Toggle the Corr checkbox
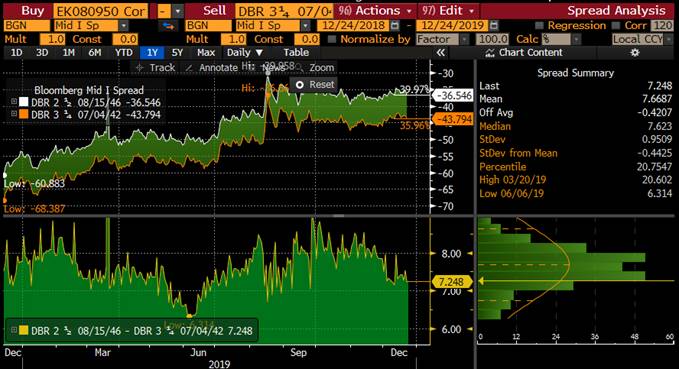Screen dimensions: 679x369 click(616, 26)
